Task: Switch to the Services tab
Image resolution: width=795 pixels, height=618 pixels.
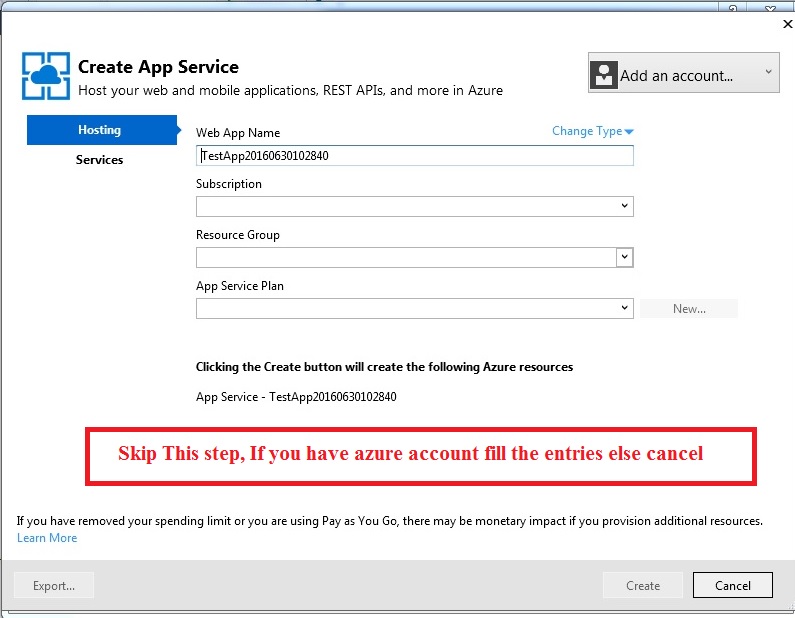Action: pos(99,160)
